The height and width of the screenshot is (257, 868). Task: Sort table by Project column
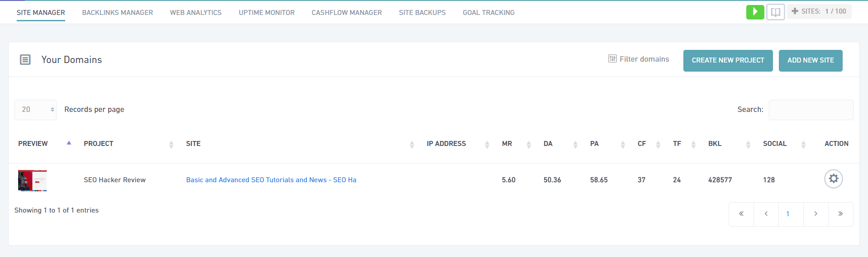point(99,144)
